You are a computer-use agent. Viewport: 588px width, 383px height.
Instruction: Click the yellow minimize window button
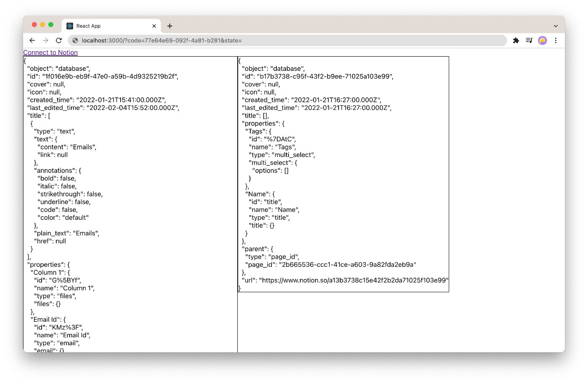pyautogui.click(x=42, y=25)
